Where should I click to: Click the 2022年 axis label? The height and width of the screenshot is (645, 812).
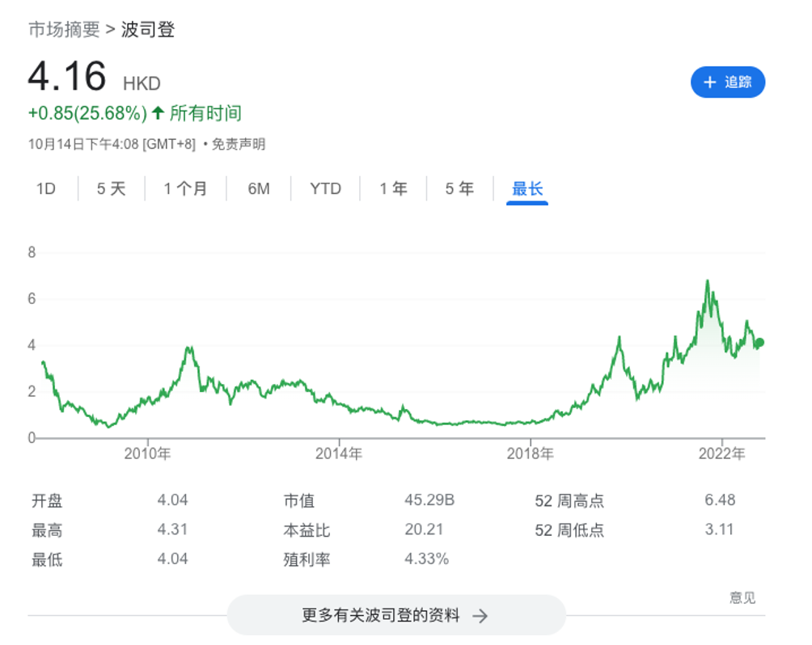point(722,454)
